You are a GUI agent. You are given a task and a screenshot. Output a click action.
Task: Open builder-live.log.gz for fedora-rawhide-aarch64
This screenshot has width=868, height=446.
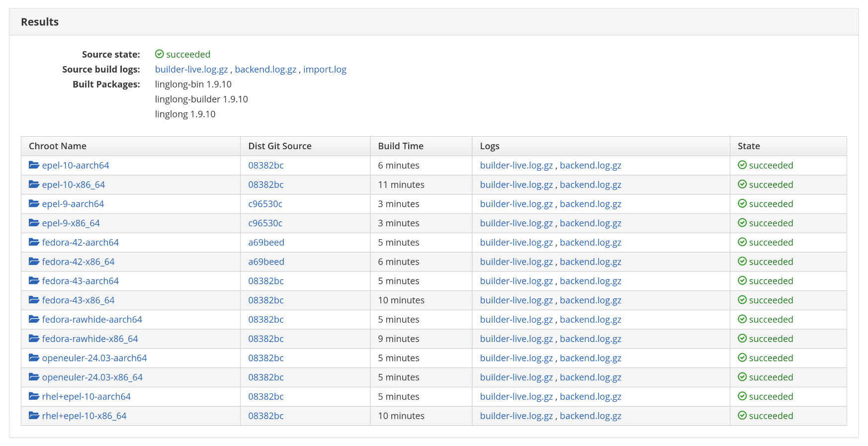click(x=517, y=320)
